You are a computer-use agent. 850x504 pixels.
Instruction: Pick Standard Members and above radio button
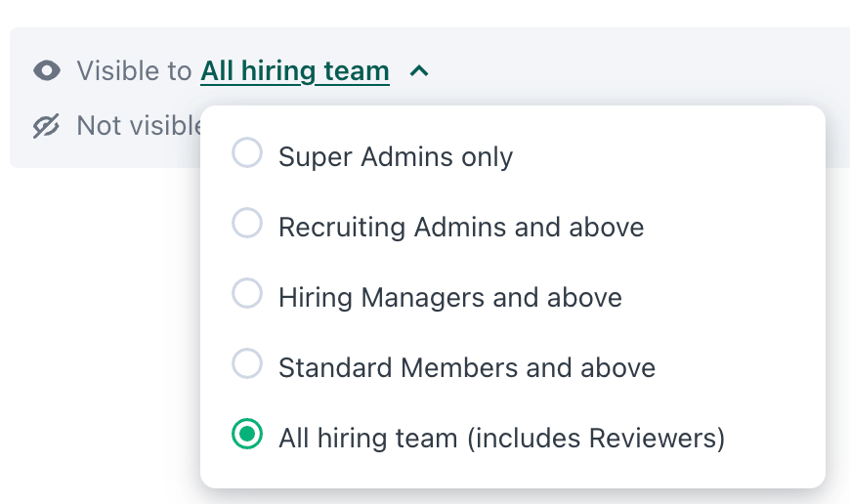(247, 363)
